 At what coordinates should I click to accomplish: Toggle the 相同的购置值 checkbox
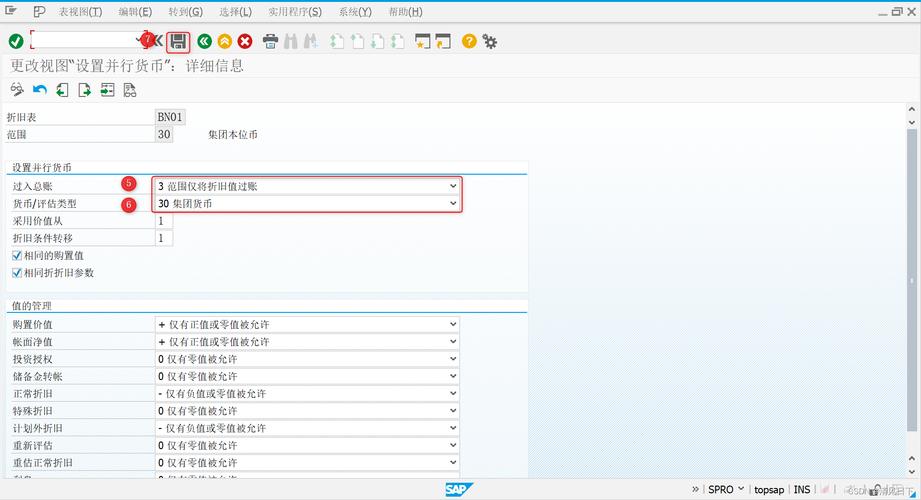tap(17, 256)
